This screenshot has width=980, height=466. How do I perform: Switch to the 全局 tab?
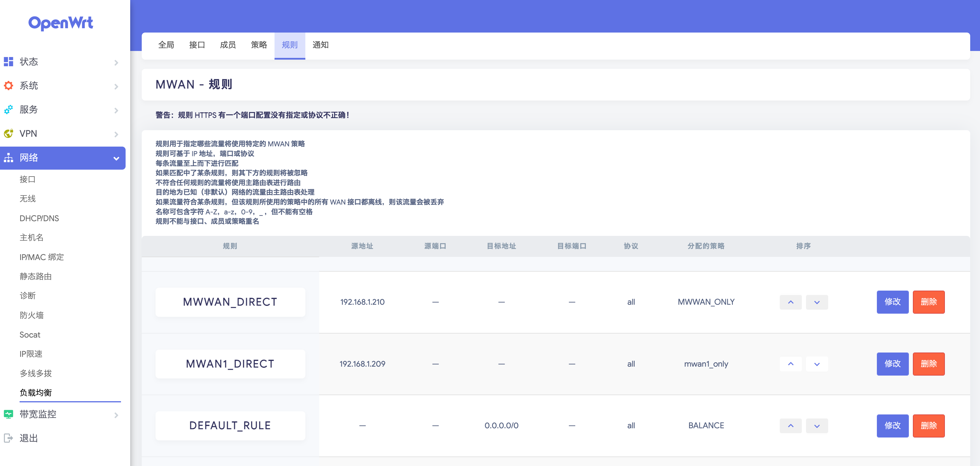pos(166,45)
